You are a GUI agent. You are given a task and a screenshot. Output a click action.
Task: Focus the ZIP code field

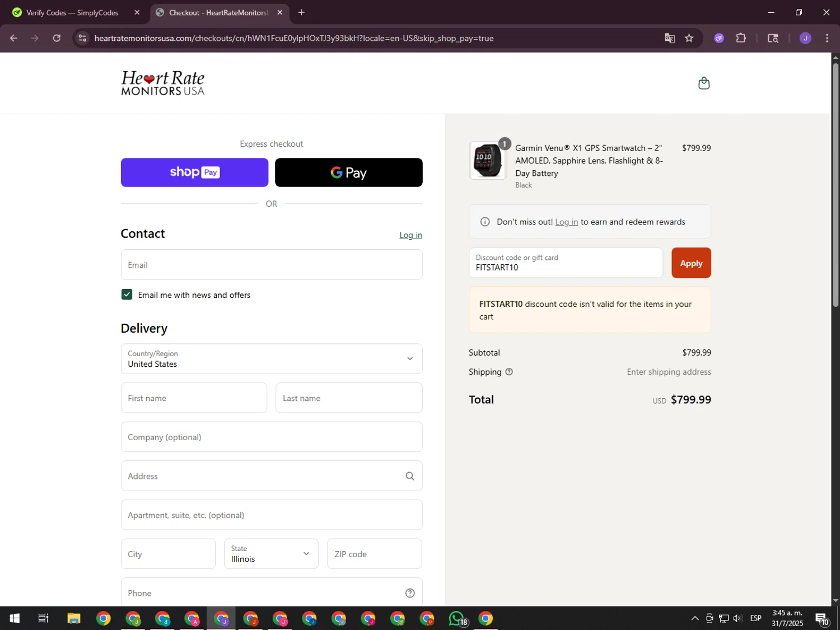(x=375, y=554)
